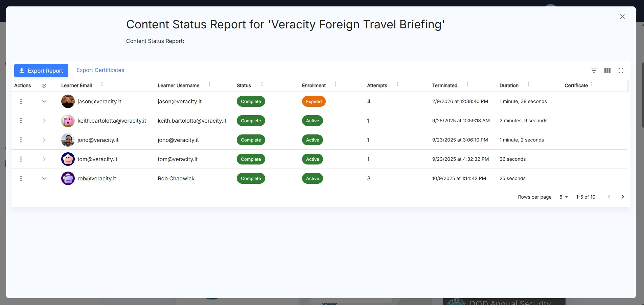The image size is (644, 305).
Task: Click Active enrollment badge for keith.bartolotta
Action: (x=313, y=121)
